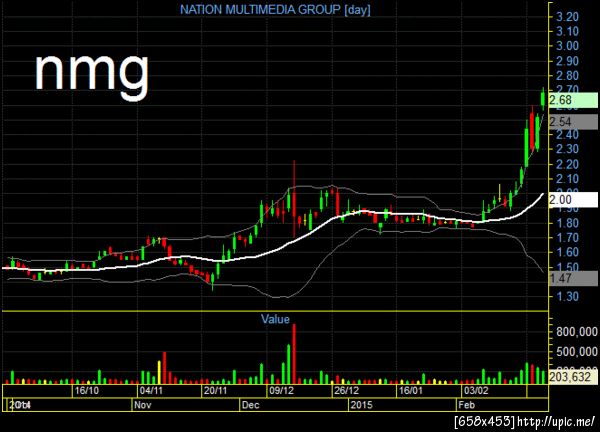
Task: Click the 1.47 lower band price tag
Action: coord(573,278)
